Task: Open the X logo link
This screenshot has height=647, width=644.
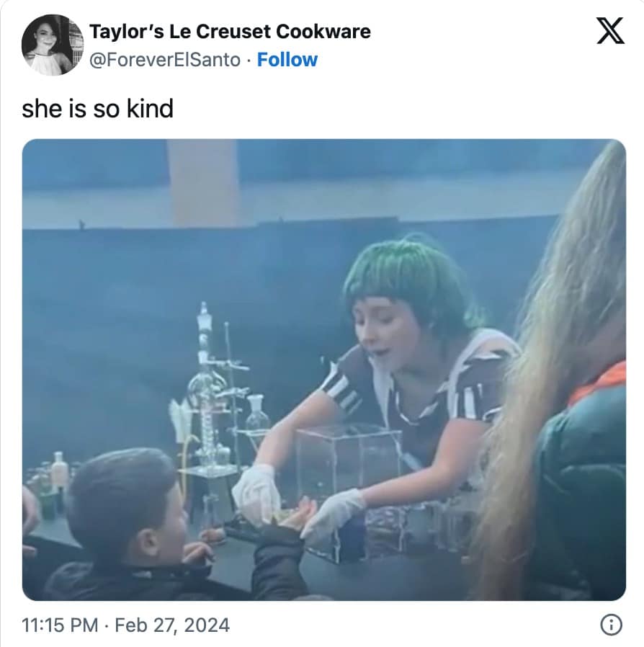Action: point(609,31)
